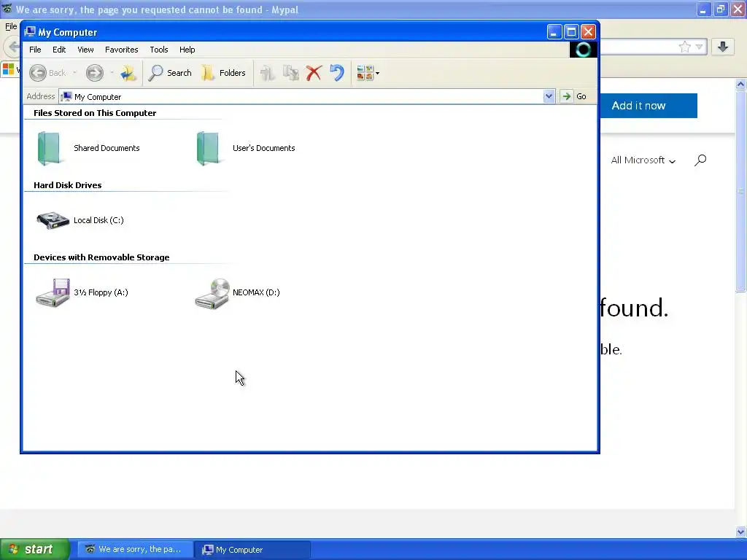Click the throbber logo in My Computer
The width and height of the screenshot is (747, 560).
[583, 50]
